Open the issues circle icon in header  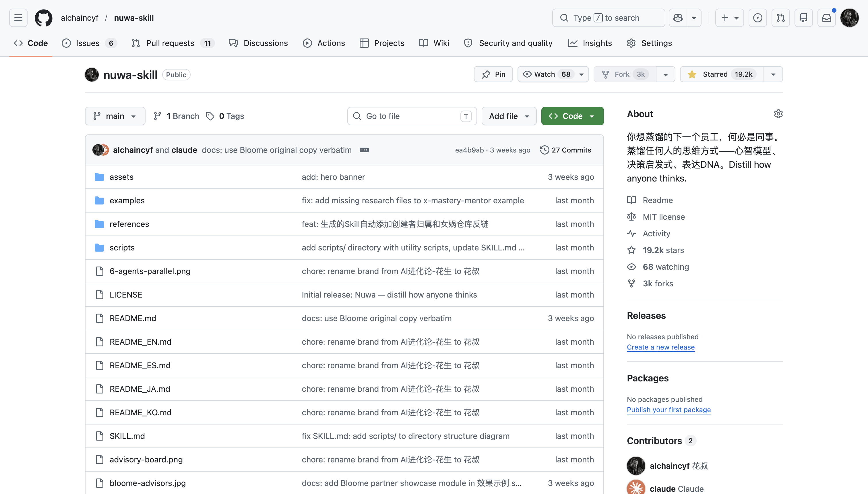(x=757, y=18)
